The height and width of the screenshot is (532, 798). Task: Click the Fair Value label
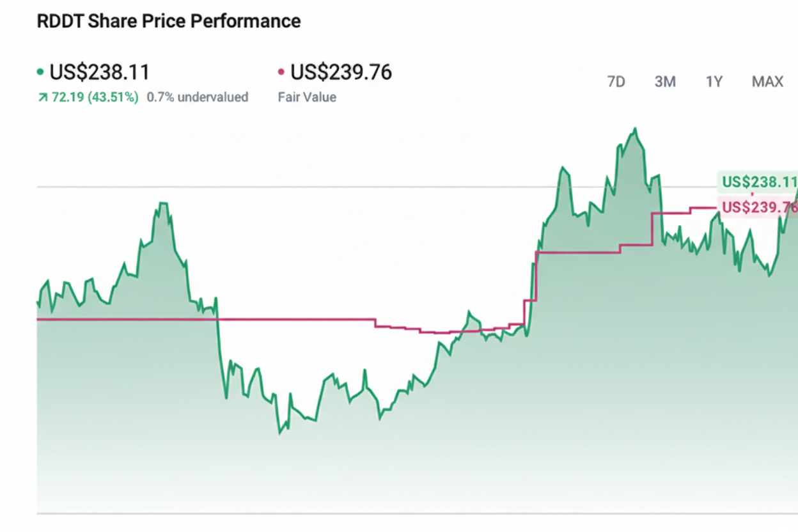point(307,98)
